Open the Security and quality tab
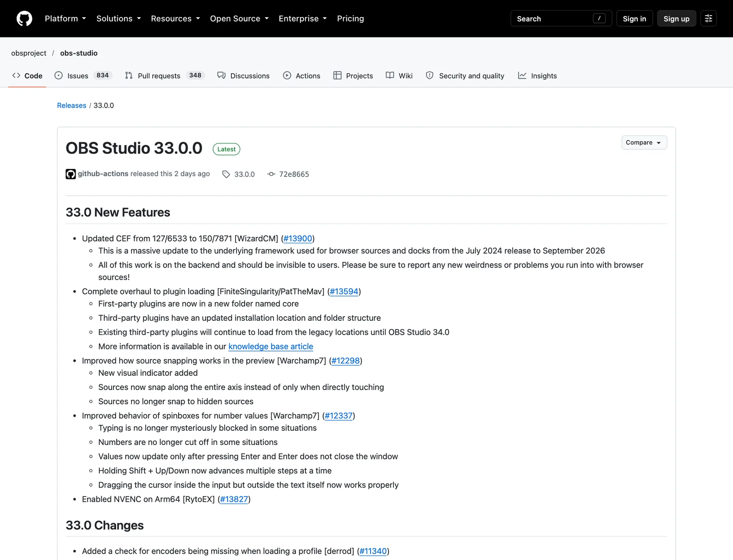733x560 pixels. tap(465, 76)
